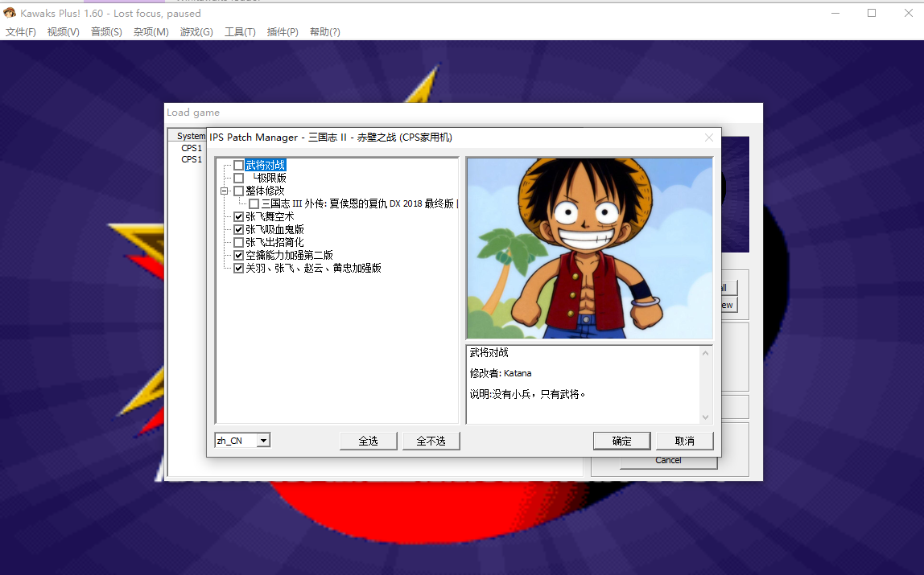Click the 修改者: Katana text
Viewport: 924px width, 575px height.
(501, 373)
